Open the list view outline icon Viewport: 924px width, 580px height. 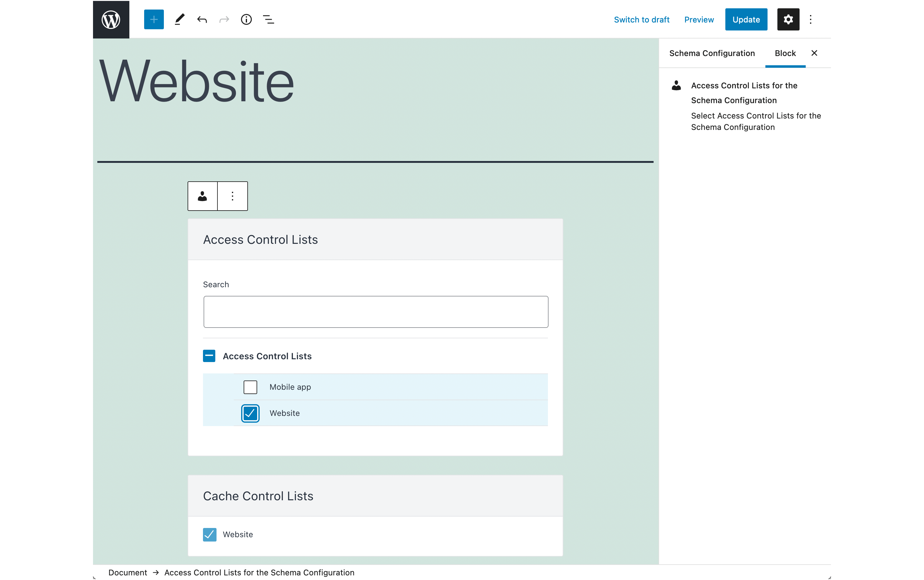tap(268, 20)
